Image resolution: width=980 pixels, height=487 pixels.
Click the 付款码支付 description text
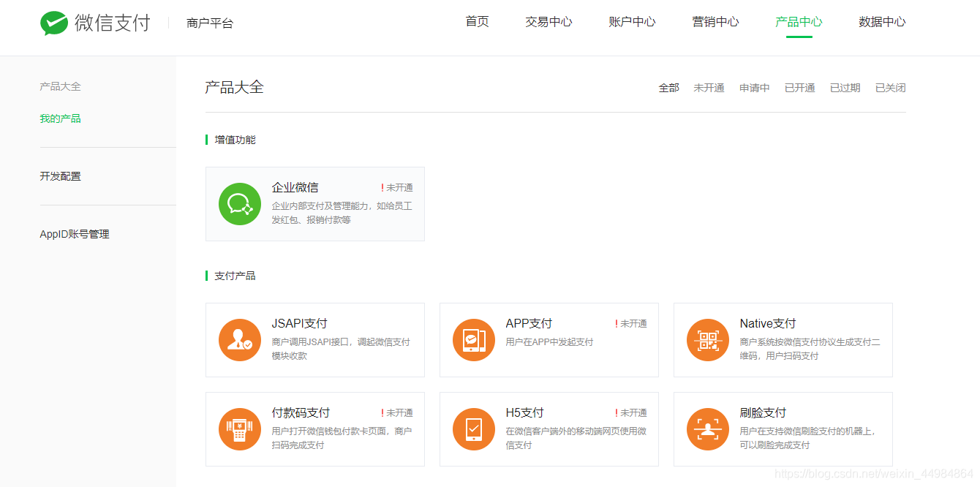coord(342,438)
